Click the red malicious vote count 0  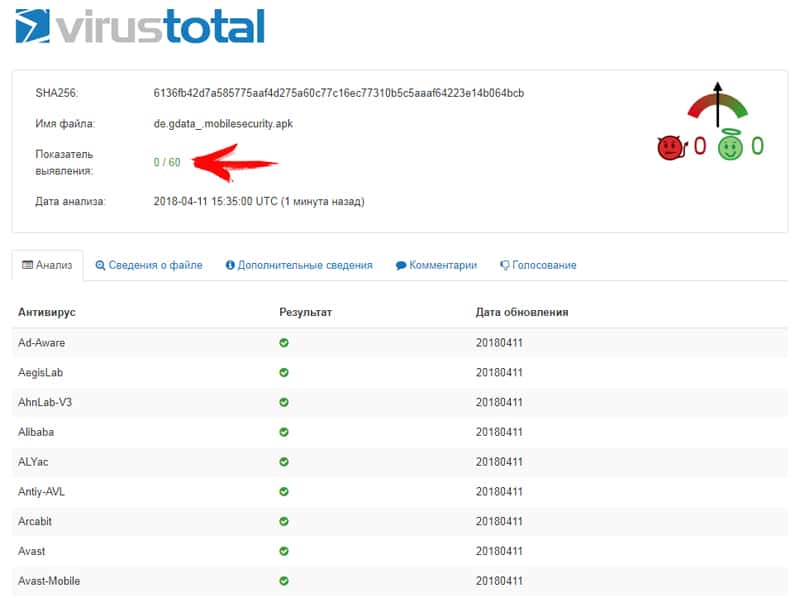coord(700,146)
